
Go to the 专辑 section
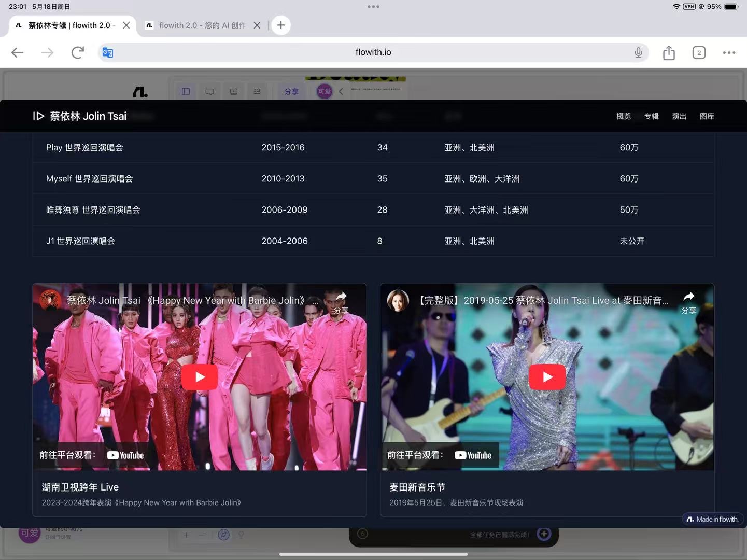652,116
